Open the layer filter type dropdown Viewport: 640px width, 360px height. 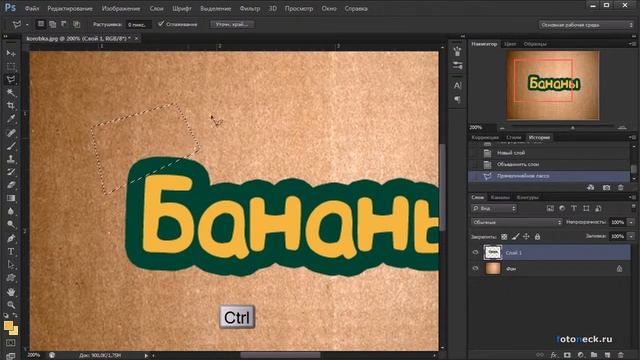pyautogui.click(x=494, y=208)
